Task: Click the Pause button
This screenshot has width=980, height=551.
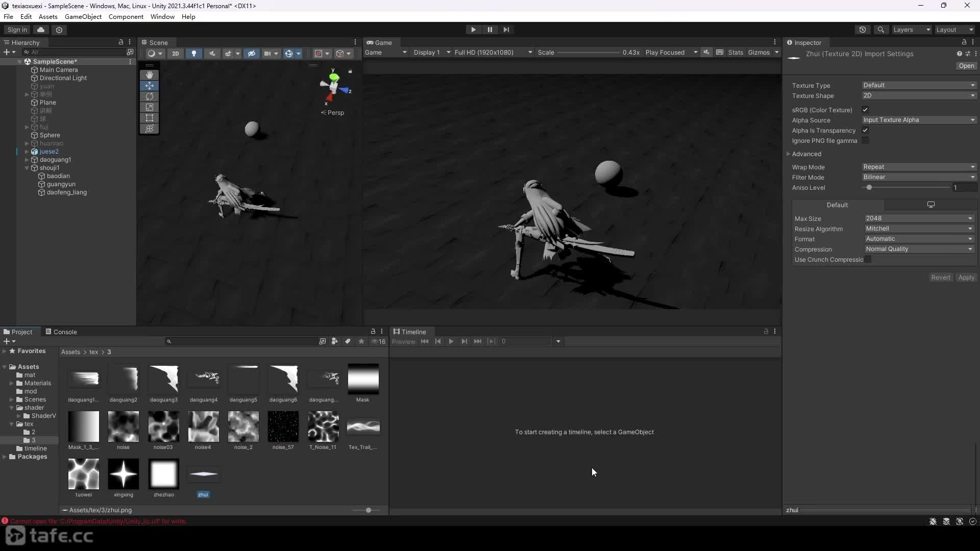Action: (489, 30)
